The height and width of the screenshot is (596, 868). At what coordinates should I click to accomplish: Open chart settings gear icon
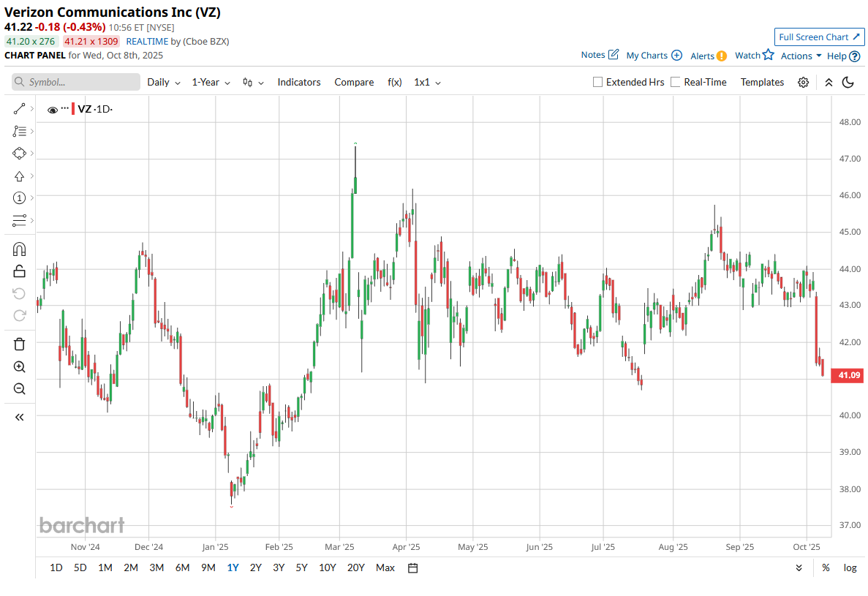pos(803,83)
